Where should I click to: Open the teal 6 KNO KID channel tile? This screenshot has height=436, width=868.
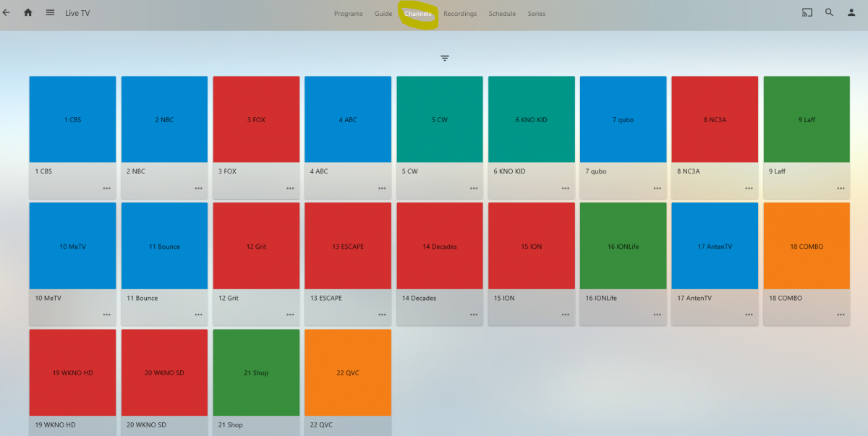(532, 119)
